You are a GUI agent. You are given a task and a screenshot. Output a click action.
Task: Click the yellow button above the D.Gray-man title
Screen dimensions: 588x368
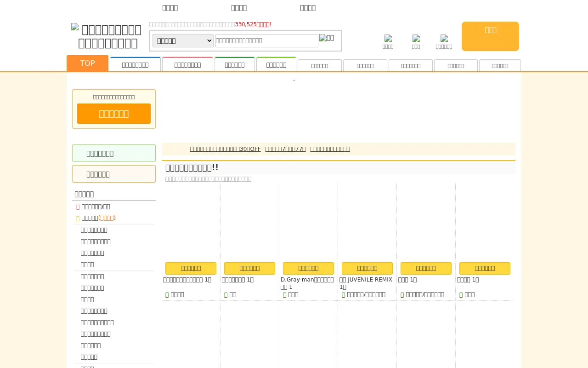[x=308, y=268]
